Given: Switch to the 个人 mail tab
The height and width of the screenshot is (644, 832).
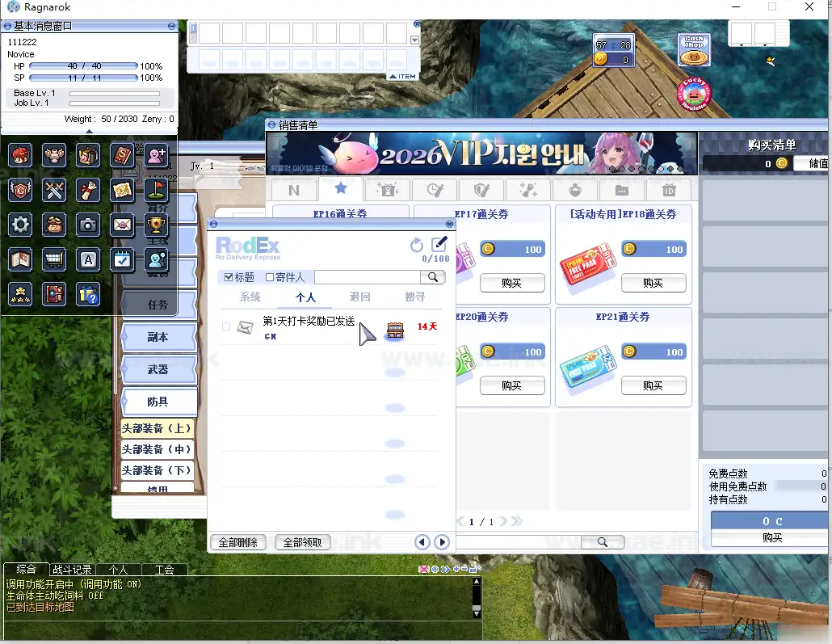Looking at the screenshot, I should [x=305, y=297].
